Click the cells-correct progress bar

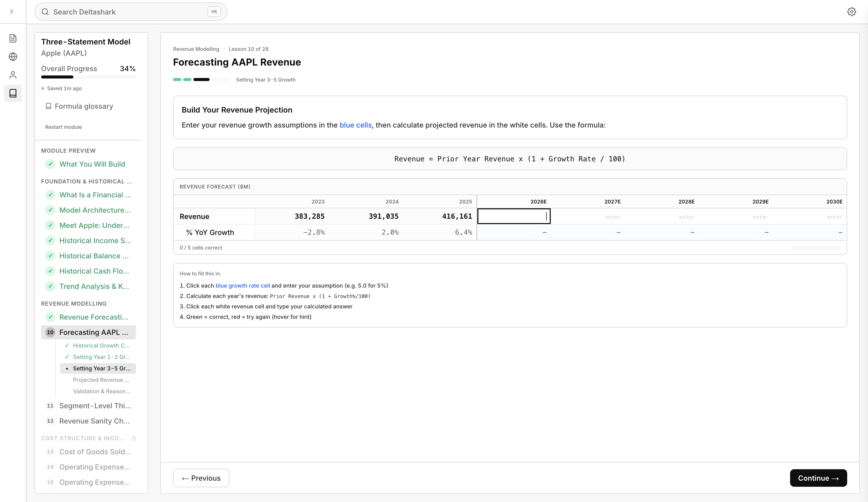click(x=816, y=247)
